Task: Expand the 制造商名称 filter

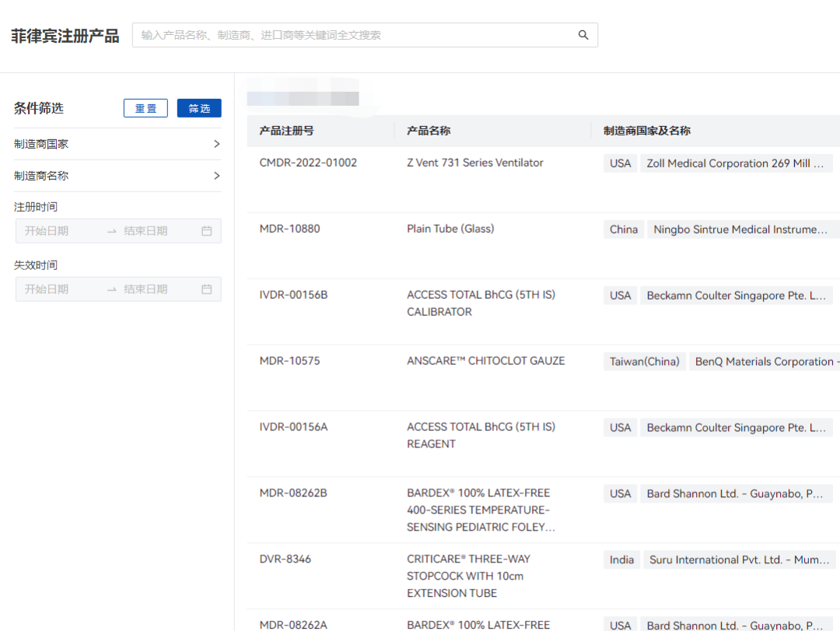Action: point(117,176)
